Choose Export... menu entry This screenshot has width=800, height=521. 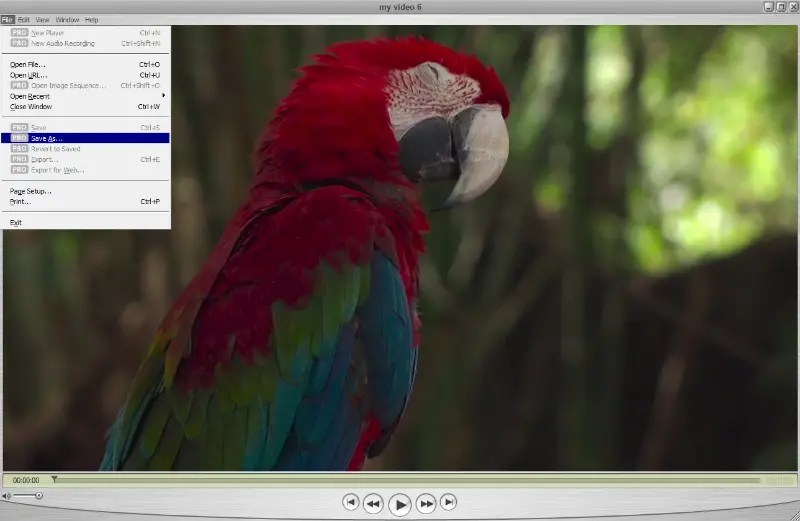point(86,159)
